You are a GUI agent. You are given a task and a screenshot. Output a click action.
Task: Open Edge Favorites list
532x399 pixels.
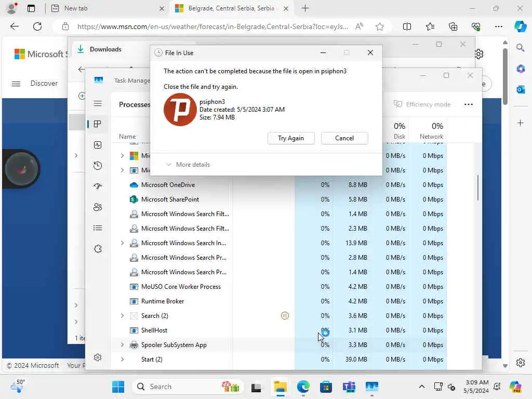click(x=430, y=26)
